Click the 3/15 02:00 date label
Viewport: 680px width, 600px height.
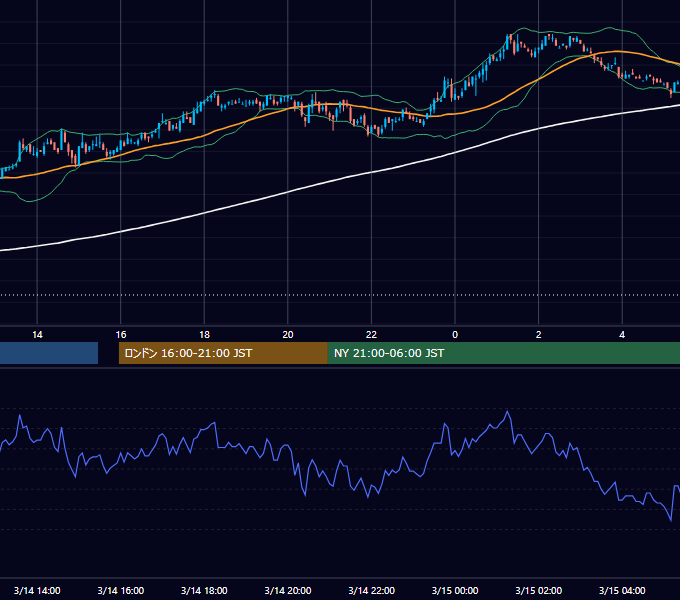click(x=539, y=590)
